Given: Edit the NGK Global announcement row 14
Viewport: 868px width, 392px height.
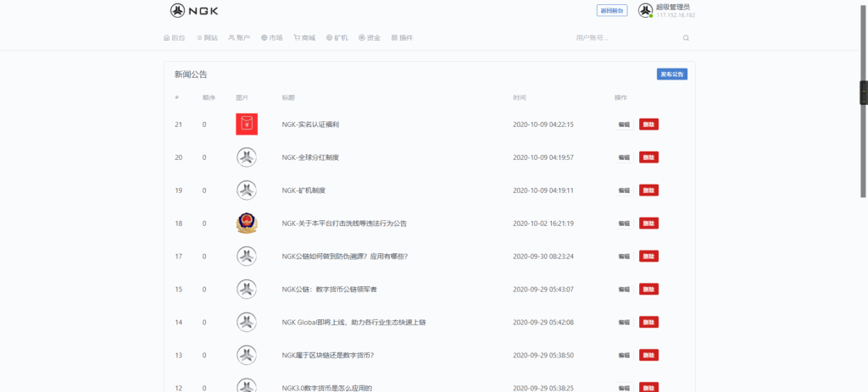Looking at the screenshot, I should [624, 322].
